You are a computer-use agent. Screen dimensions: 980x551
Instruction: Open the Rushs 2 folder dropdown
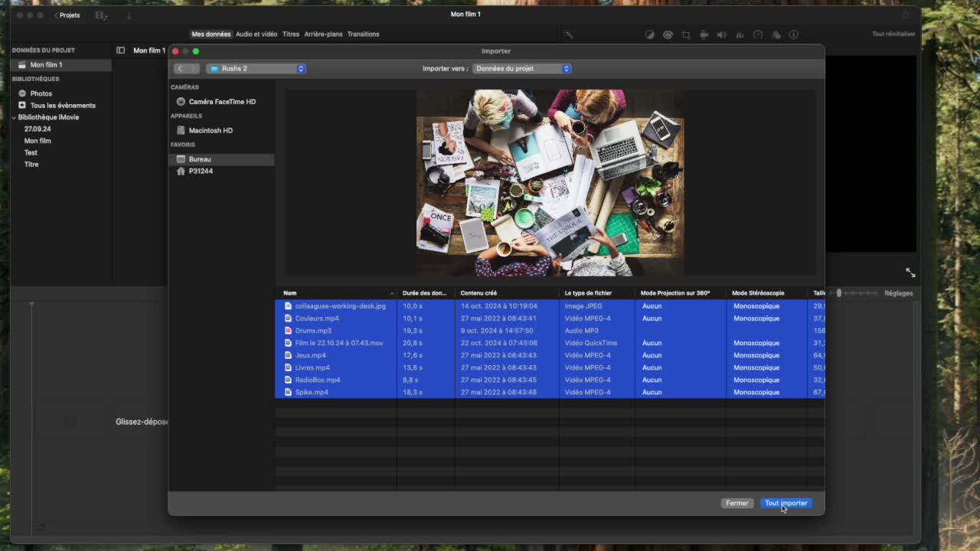point(256,69)
